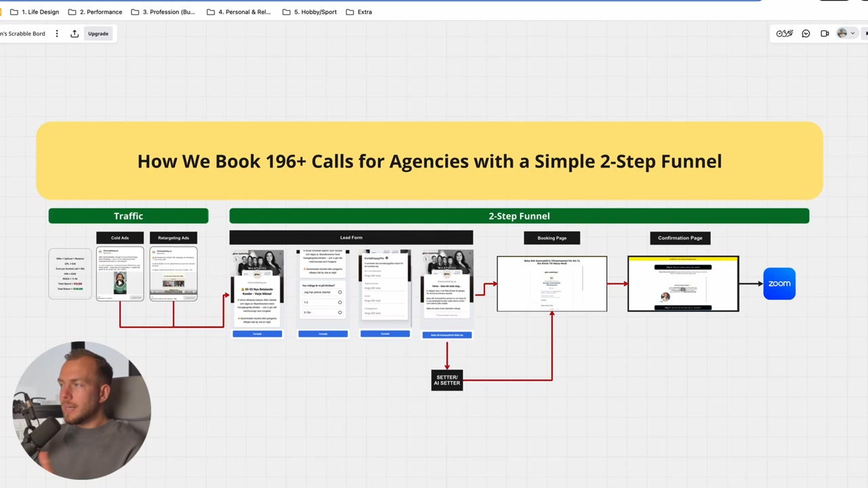Viewport: 868px width, 488px height.
Task: Click Fortsätt button under Kontaktuppgifter form
Action: coord(385,333)
